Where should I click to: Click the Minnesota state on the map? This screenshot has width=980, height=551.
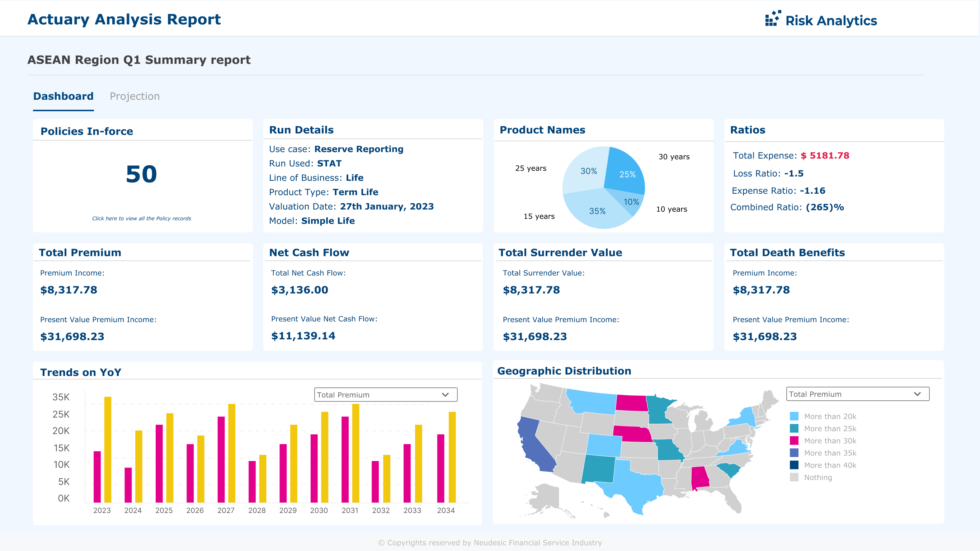tap(658, 409)
